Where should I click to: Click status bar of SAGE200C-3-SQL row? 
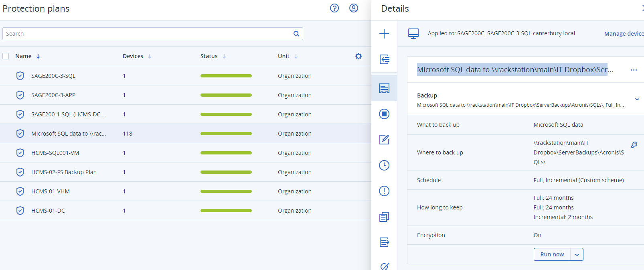pos(226,76)
